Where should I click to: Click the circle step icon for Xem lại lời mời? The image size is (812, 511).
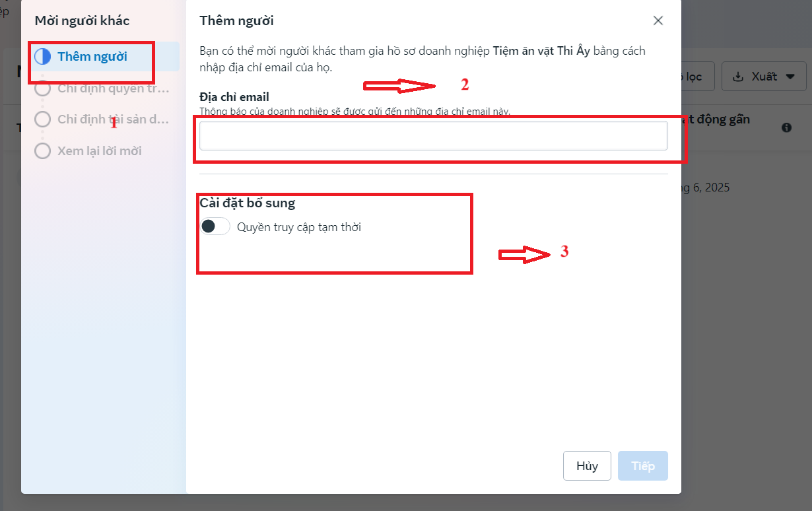click(43, 151)
